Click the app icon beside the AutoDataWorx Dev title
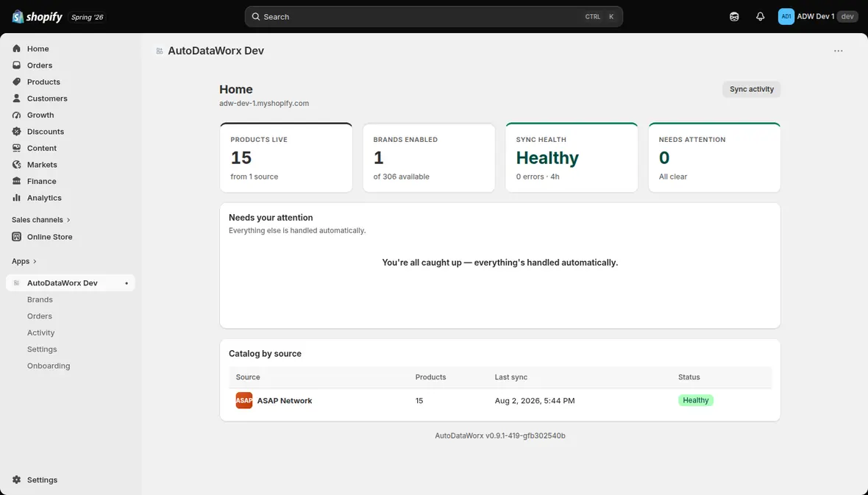Screen dimensions: 868x495 point(160,51)
